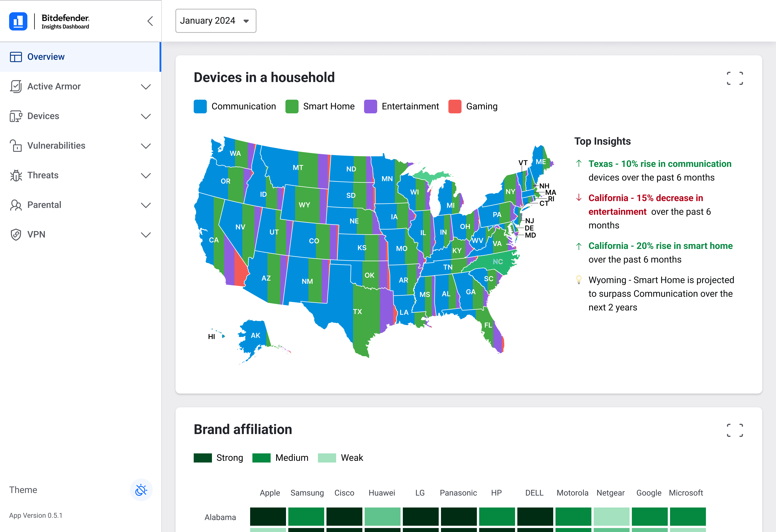
Task: Toggle Entertainment legend series
Action: (x=401, y=107)
